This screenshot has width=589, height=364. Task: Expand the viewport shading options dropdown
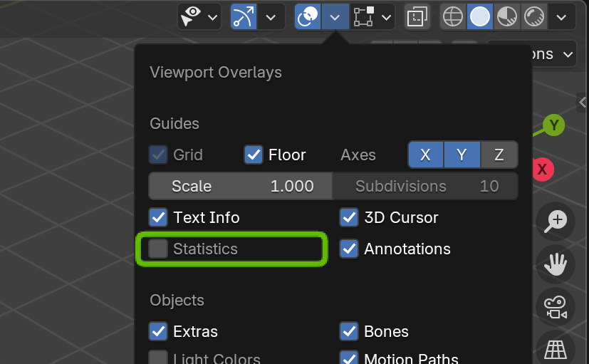pyautogui.click(x=562, y=16)
